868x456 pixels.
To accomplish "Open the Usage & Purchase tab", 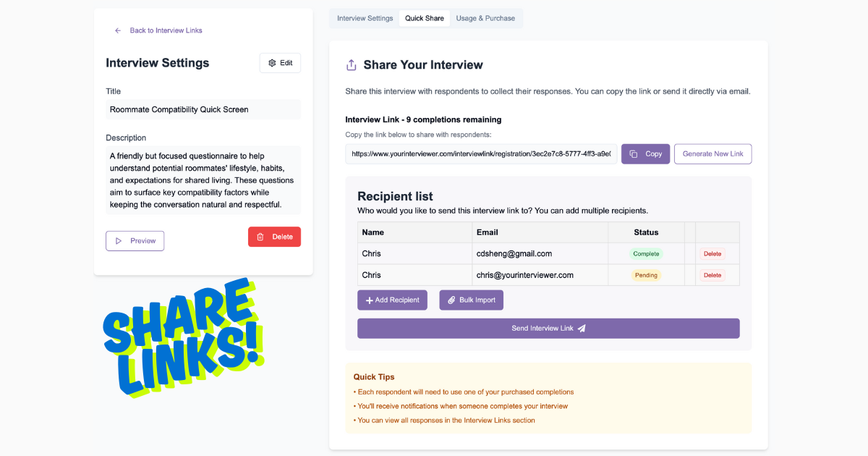I will click(x=485, y=18).
